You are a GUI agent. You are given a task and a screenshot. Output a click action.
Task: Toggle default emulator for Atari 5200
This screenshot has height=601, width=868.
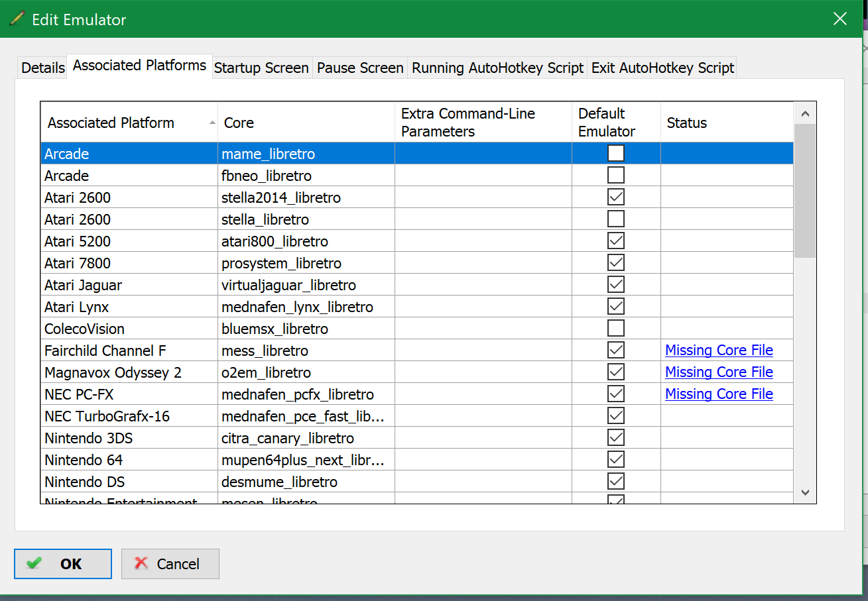click(616, 241)
